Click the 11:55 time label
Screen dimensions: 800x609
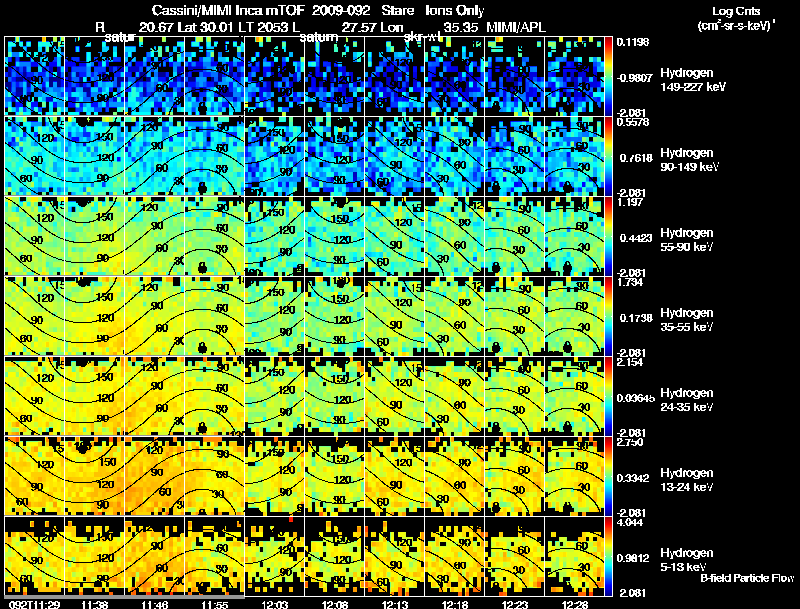tap(215, 604)
